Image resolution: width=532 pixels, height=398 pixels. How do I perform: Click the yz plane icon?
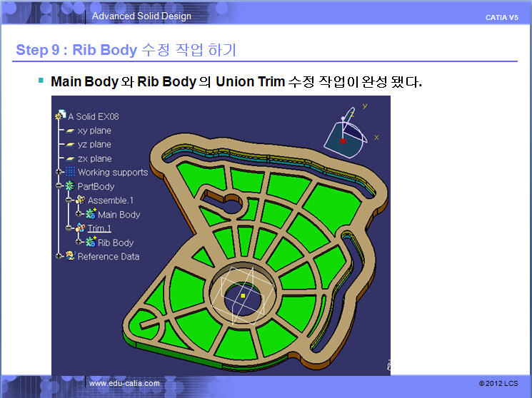[x=70, y=145]
